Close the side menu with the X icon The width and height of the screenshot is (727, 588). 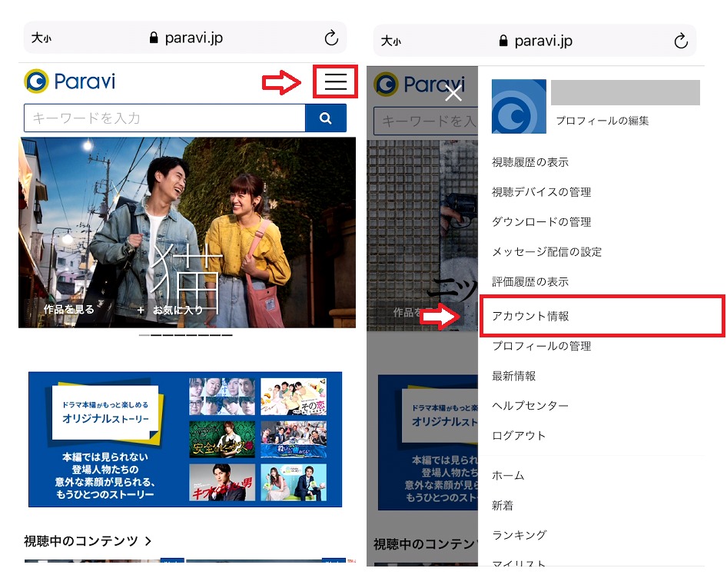coord(453,92)
